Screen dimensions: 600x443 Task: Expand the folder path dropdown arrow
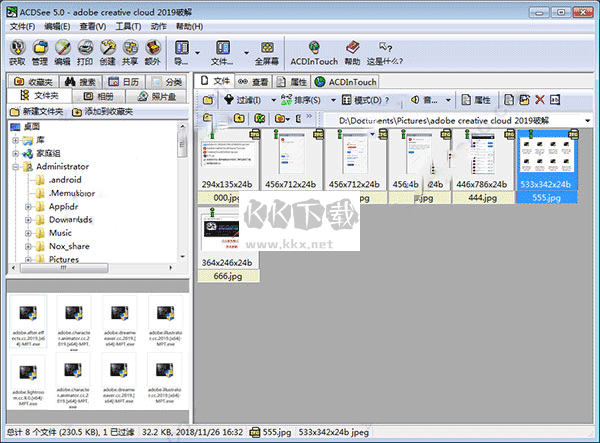587,121
